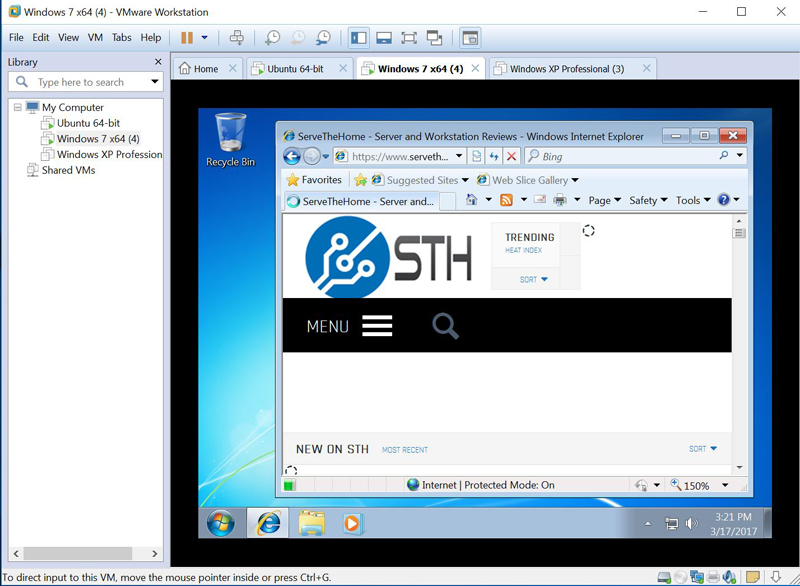This screenshot has height=586, width=800.
Task: Open Windows 7 Start button
Action: click(x=220, y=523)
